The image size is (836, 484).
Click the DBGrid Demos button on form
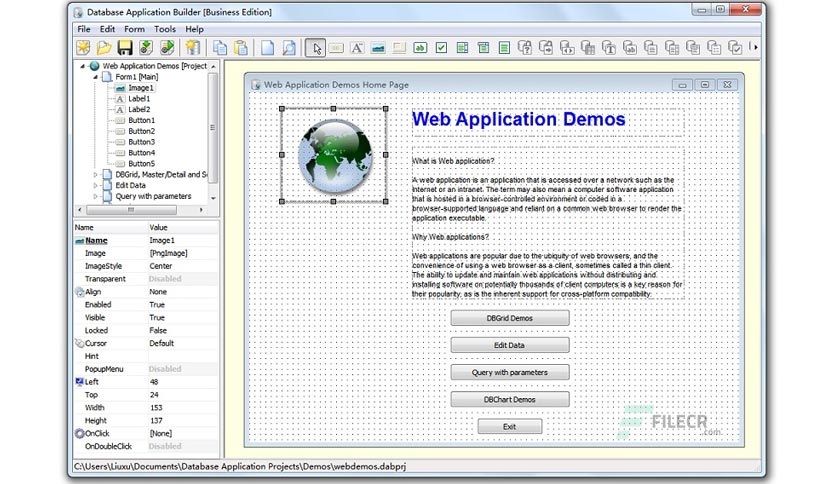pos(510,318)
